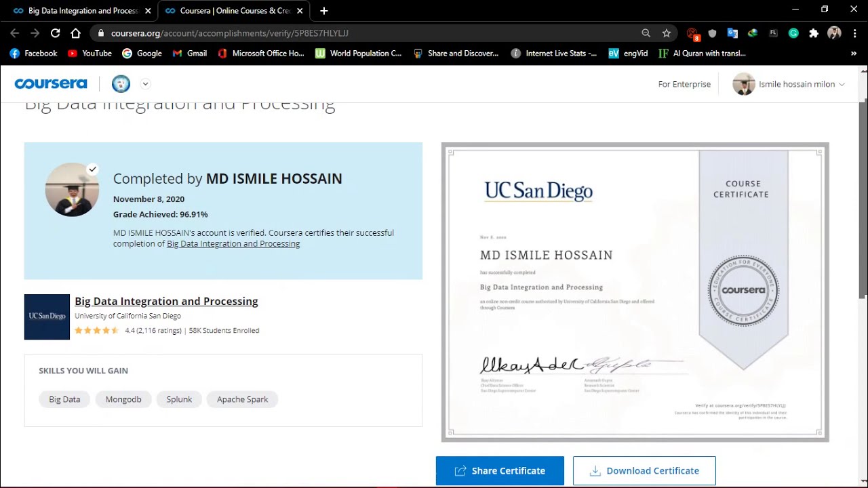Click Share Certificate button
868x488 pixels.
(x=500, y=470)
